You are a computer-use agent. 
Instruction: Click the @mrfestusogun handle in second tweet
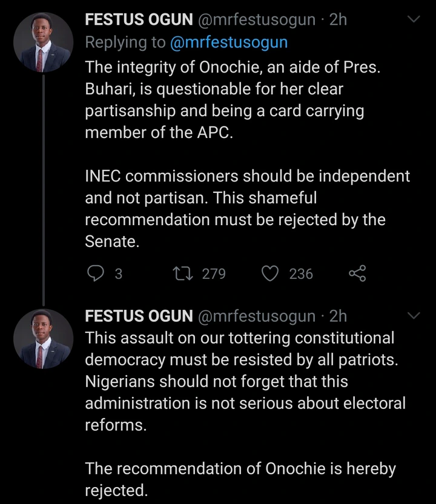(257, 316)
